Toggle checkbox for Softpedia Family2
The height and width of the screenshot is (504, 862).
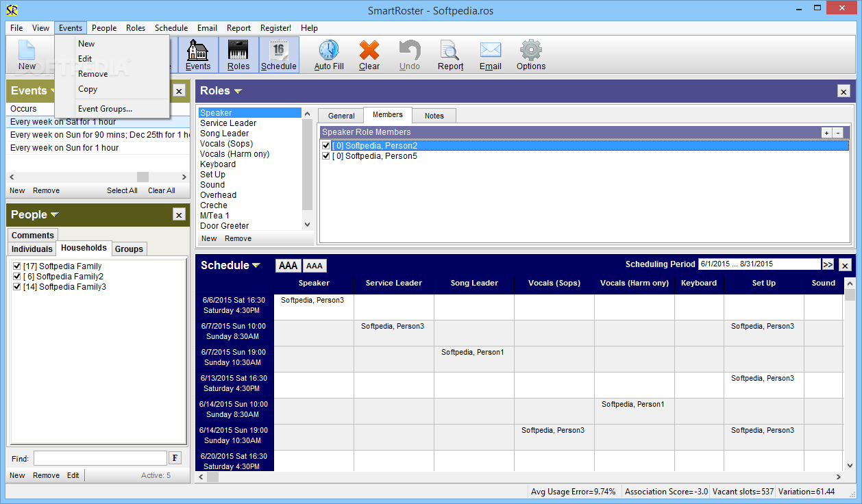(17, 277)
